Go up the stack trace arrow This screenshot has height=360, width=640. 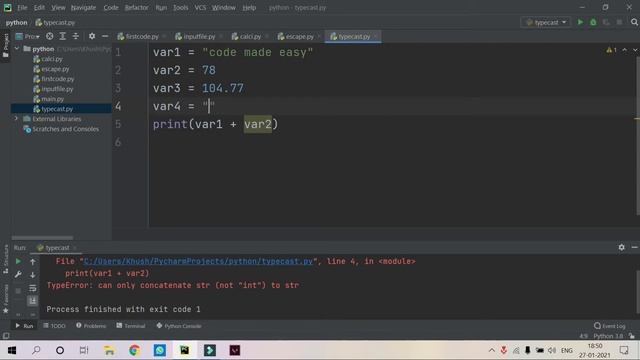click(x=33, y=262)
